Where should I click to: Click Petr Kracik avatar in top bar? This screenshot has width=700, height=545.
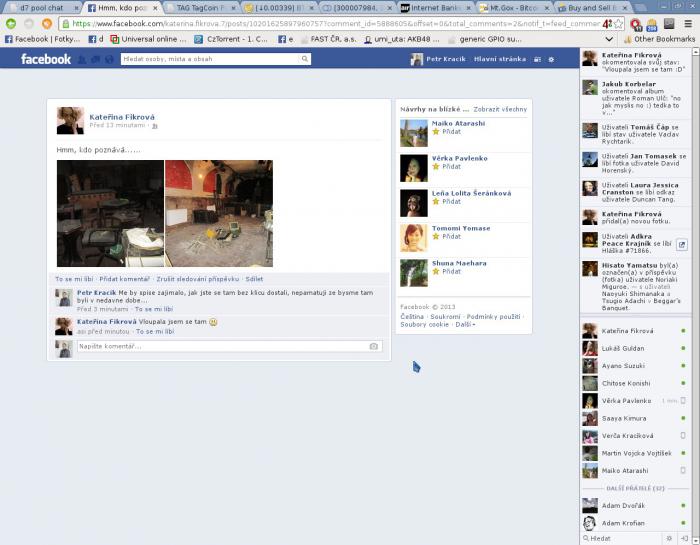[417, 59]
